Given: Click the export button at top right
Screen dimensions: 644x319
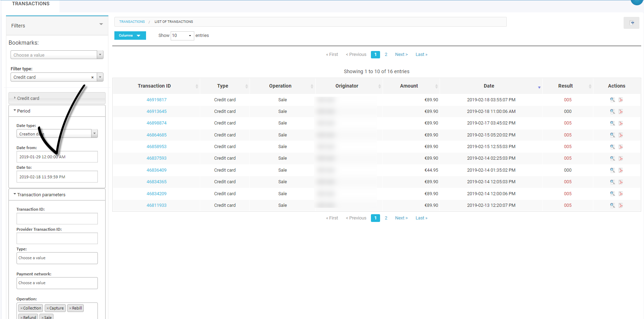Looking at the screenshot, I should (631, 23).
